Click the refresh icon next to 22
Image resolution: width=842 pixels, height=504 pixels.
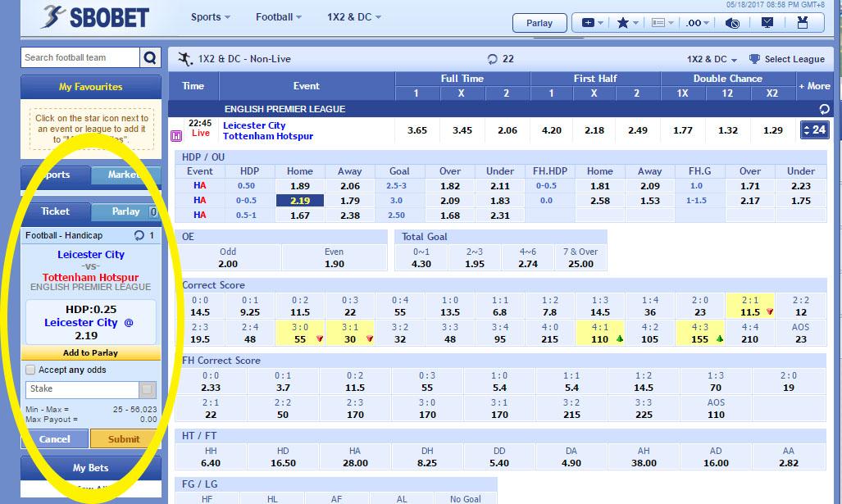(492, 59)
